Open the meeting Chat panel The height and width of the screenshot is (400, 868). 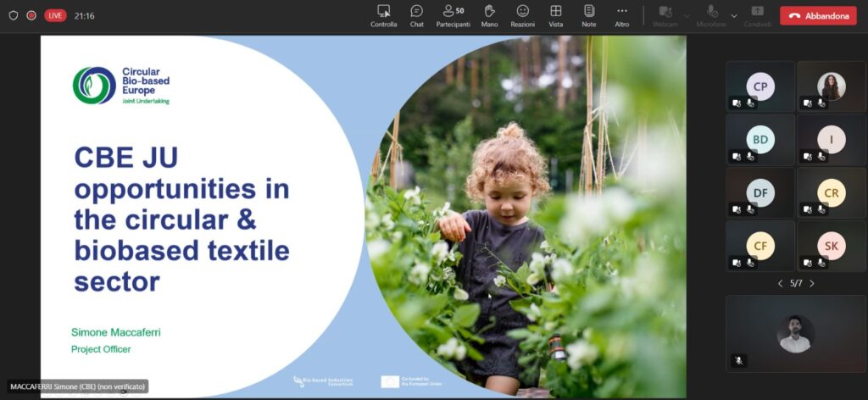416,15
